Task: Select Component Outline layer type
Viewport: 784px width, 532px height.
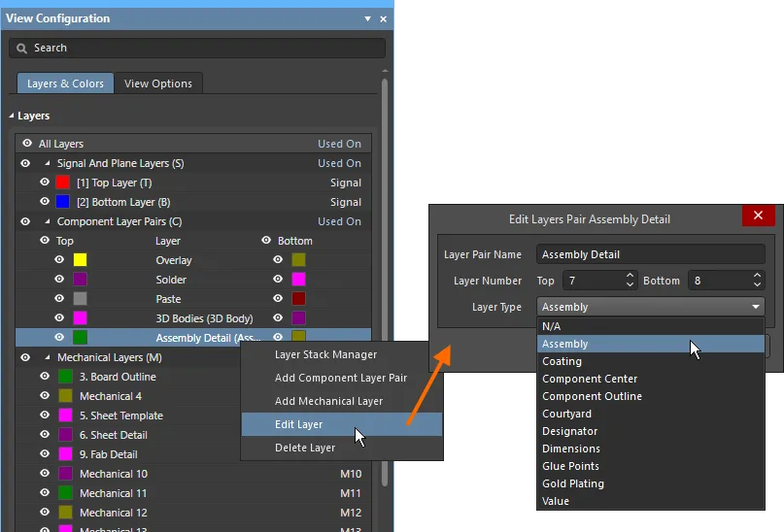Action: [x=651, y=396]
